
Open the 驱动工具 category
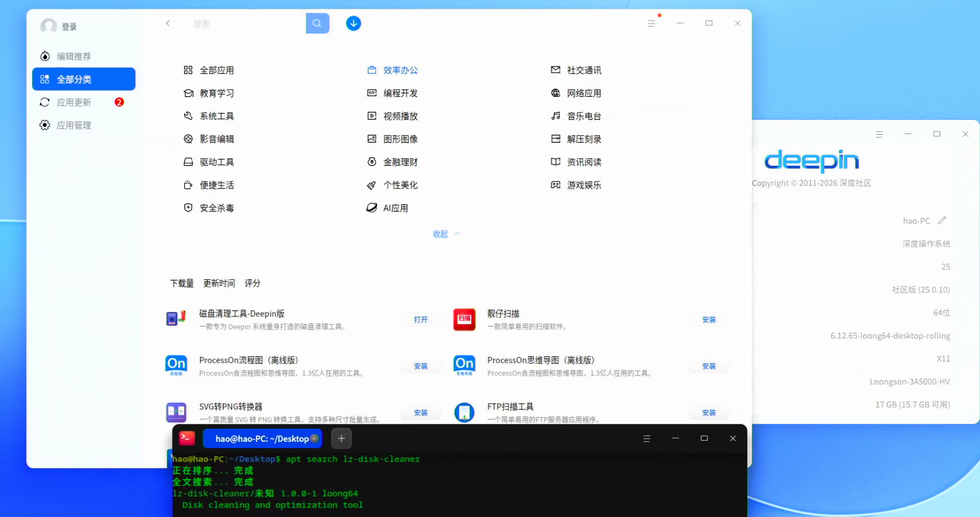[x=209, y=162]
